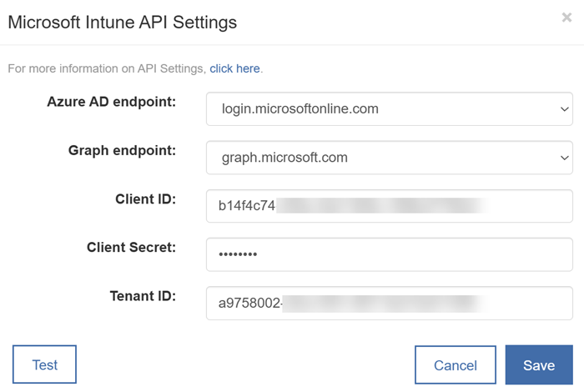Screen dimensions: 584x392
Task: Save the Intune API settings
Action: pyautogui.click(x=539, y=364)
